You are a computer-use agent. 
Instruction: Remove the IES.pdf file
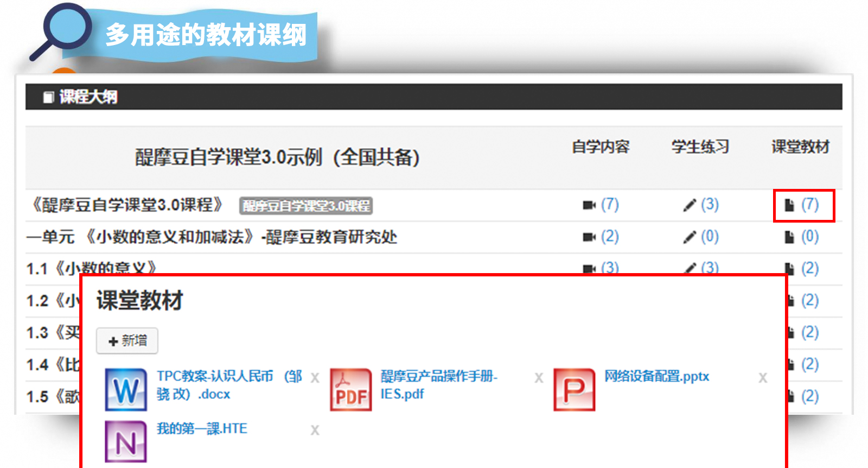pyautogui.click(x=539, y=378)
